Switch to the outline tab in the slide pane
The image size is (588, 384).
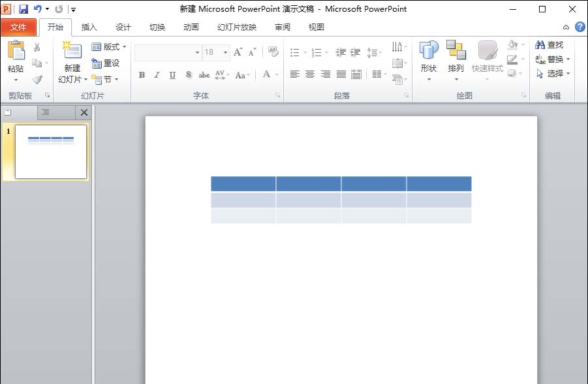[46, 112]
